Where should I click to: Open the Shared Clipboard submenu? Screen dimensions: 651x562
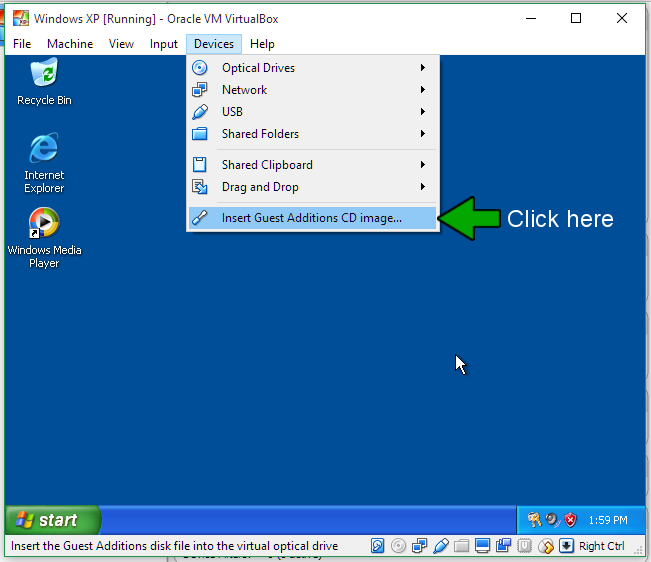312,165
